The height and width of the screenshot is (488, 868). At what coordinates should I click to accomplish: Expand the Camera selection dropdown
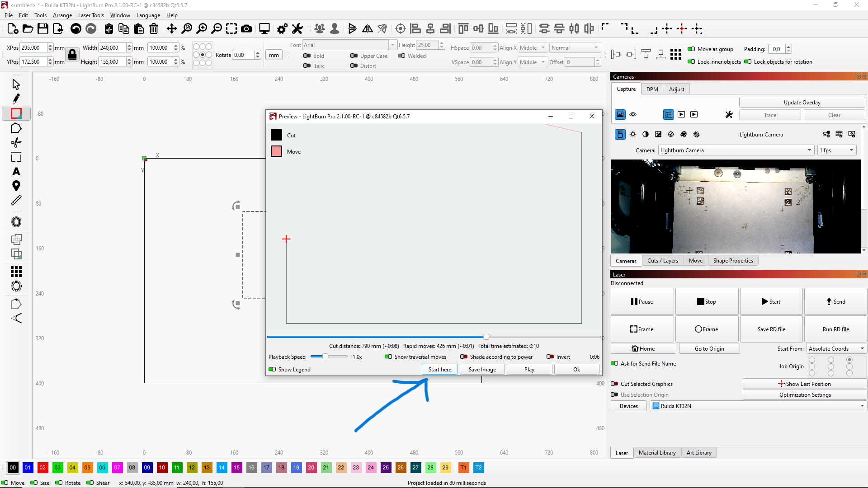(736, 150)
